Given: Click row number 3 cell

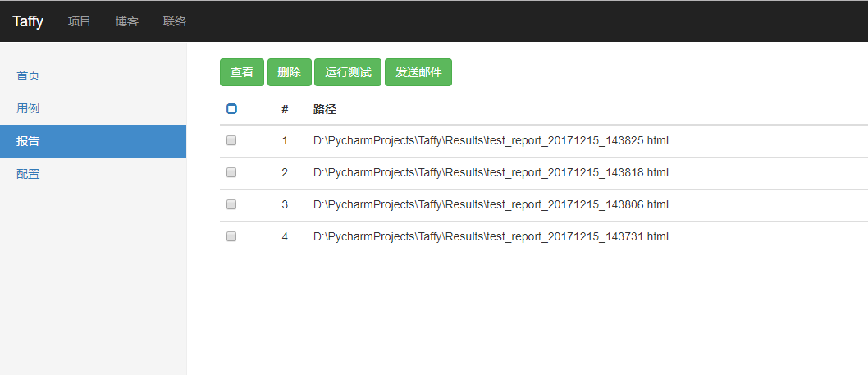Looking at the screenshot, I should tap(285, 204).
